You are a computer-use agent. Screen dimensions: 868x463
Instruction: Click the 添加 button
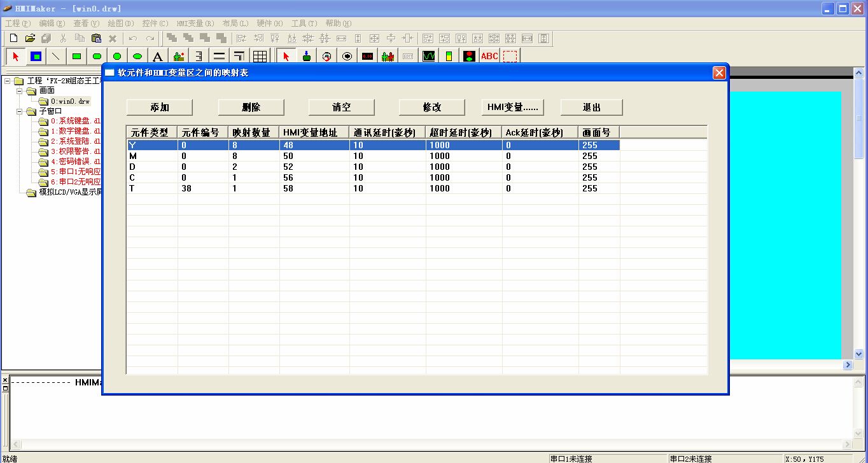point(160,107)
